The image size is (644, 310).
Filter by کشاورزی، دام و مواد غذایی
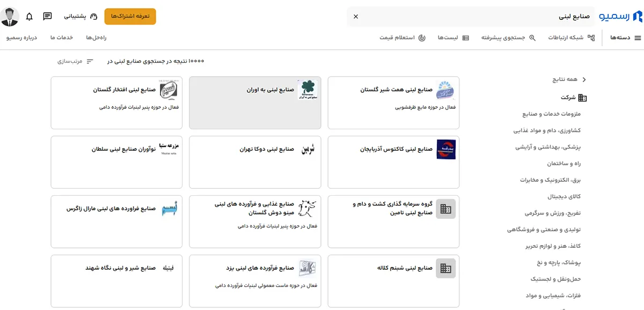point(547,130)
